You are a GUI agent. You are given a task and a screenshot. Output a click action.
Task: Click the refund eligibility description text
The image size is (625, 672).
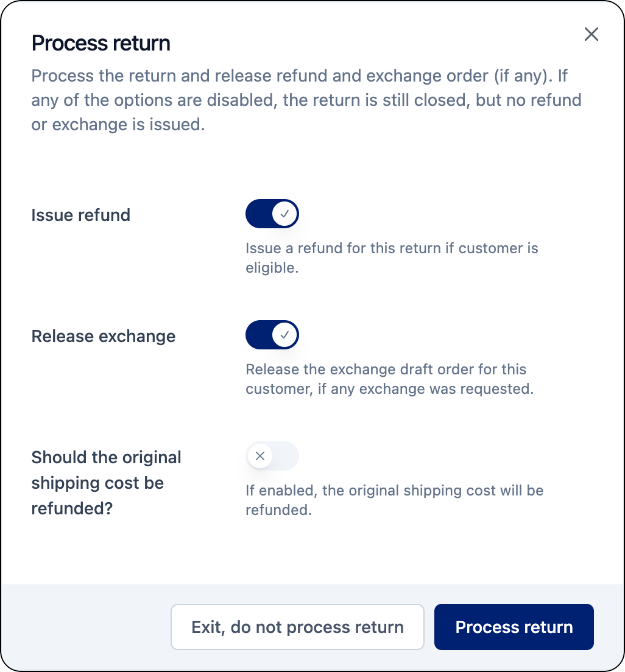coord(392,257)
